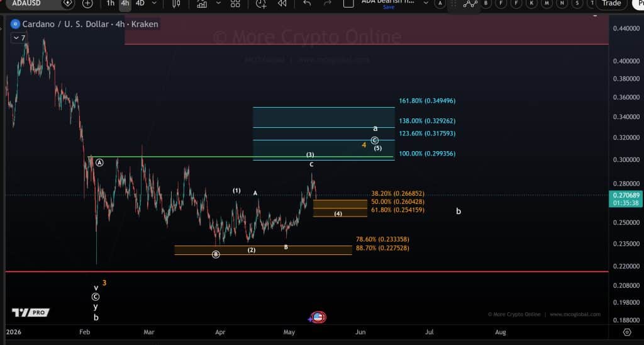Select the (4) wave label in orange zone
This screenshot has width=644, height=345.
click(x=338, y=214)
